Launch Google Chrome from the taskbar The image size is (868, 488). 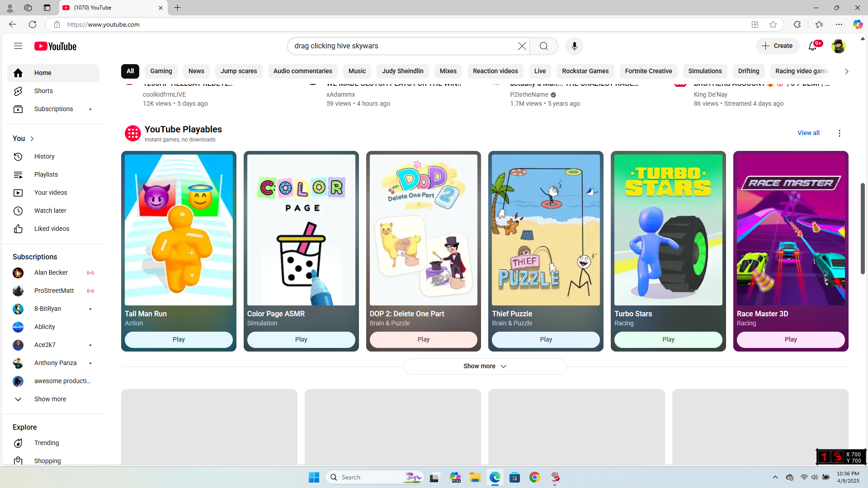[x=535, y=477]
